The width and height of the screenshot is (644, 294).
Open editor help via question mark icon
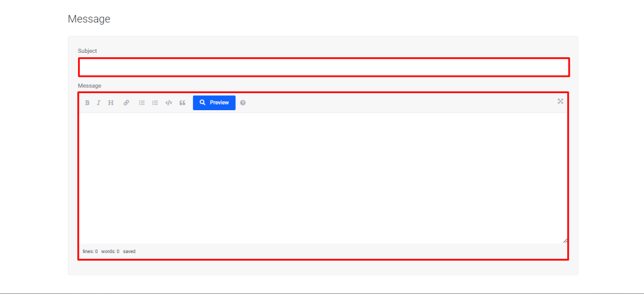(243, 103)
